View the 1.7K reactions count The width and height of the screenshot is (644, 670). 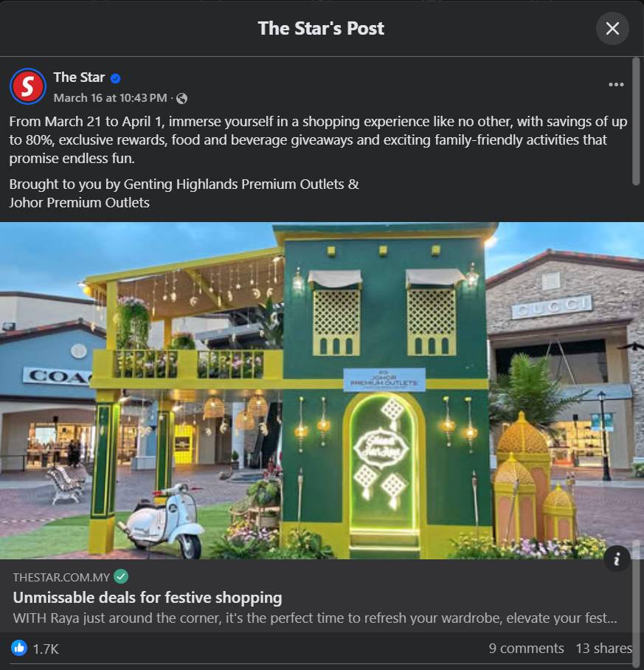[x=46, y=649]
